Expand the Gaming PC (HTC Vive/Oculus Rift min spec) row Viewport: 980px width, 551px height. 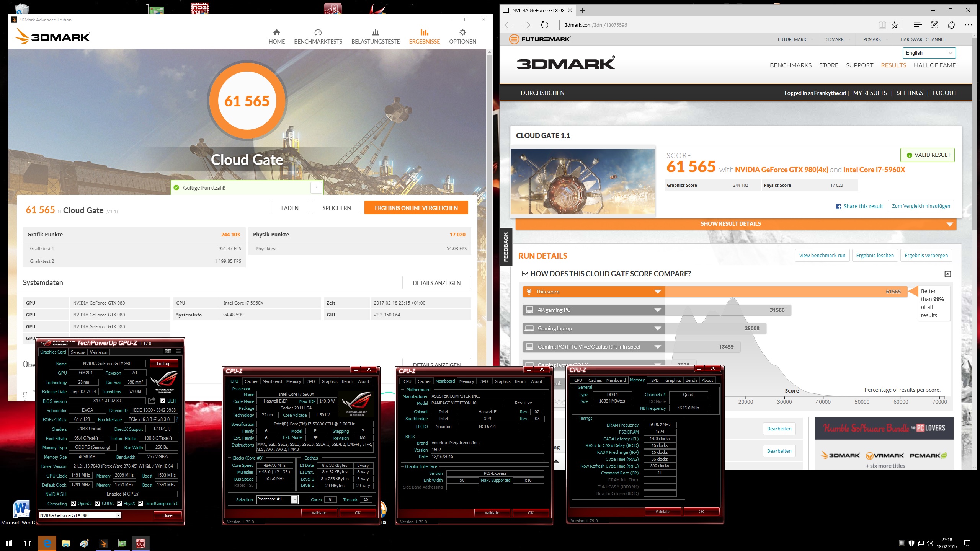(658, 347)
